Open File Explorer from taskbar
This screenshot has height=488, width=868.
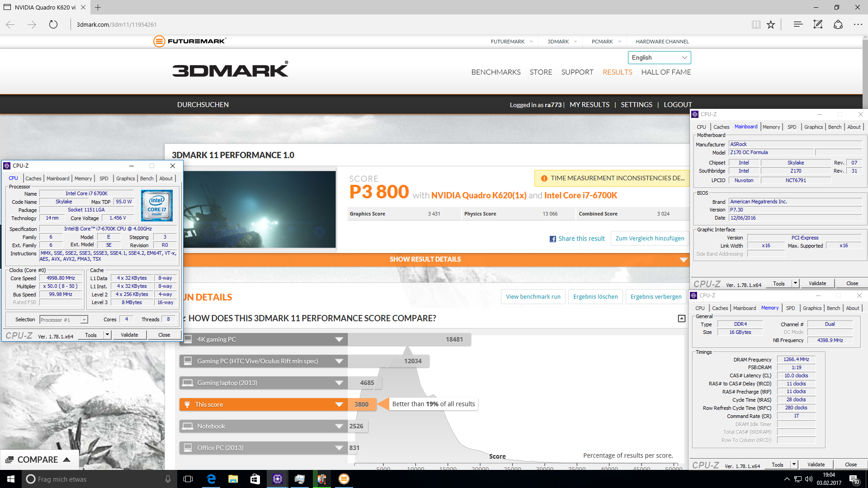coord(233,479)
